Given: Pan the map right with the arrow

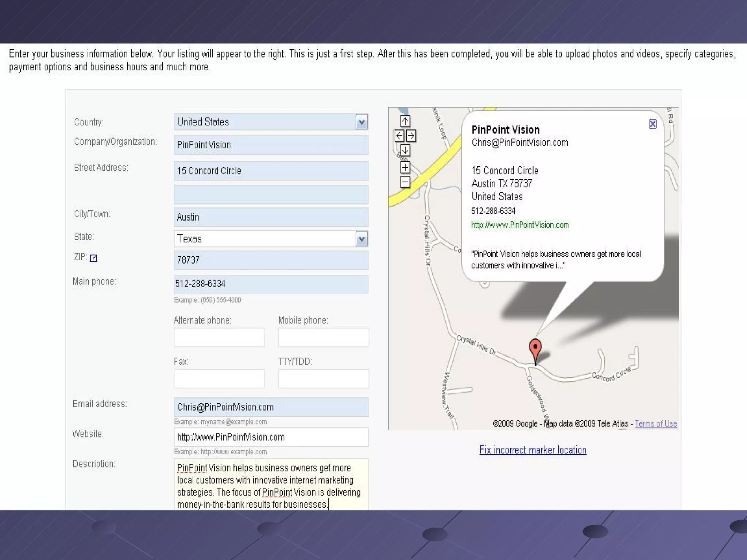Looking at the screenshot, I should (x=411, y=136).
